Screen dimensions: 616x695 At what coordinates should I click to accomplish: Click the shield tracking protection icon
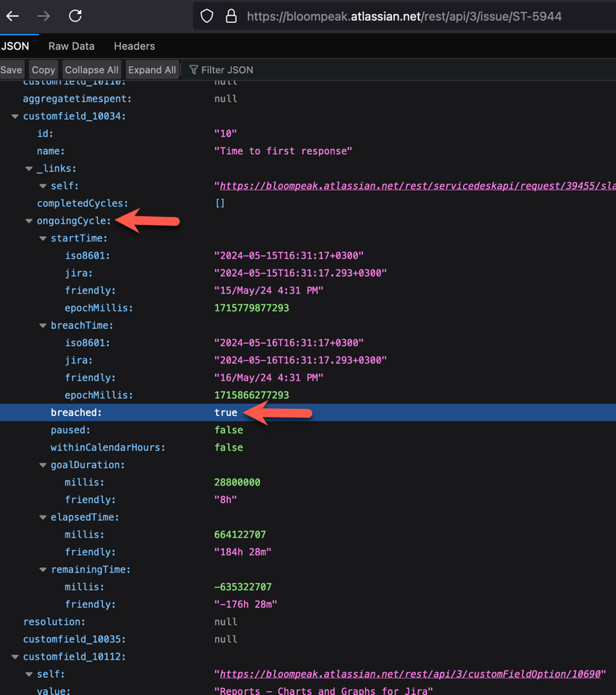(206, 16)
